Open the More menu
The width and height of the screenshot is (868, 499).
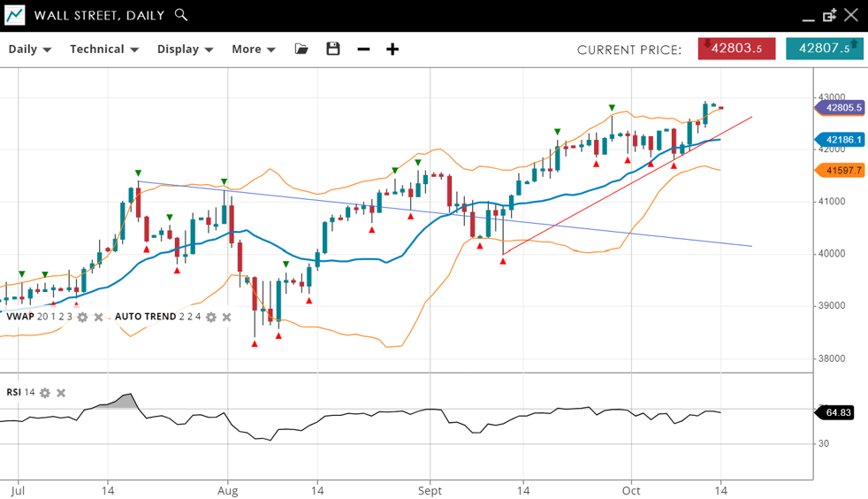click(x=254, y=50)
